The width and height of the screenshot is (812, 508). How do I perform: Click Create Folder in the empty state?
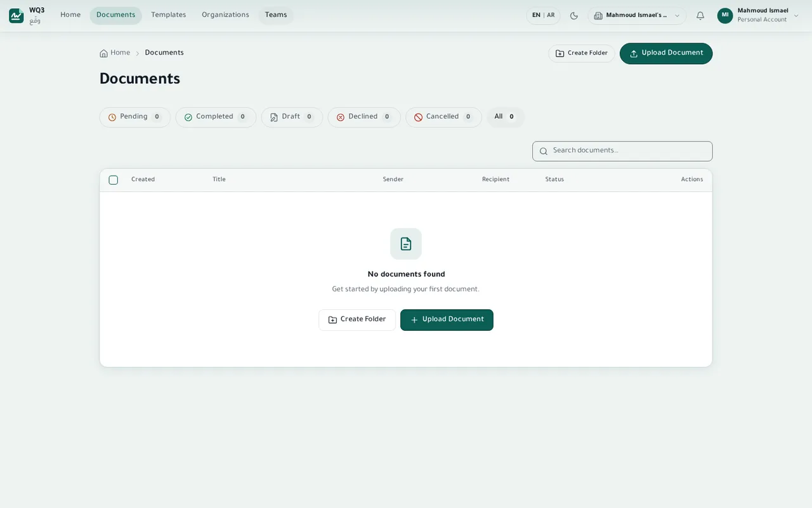coord(357,320)
